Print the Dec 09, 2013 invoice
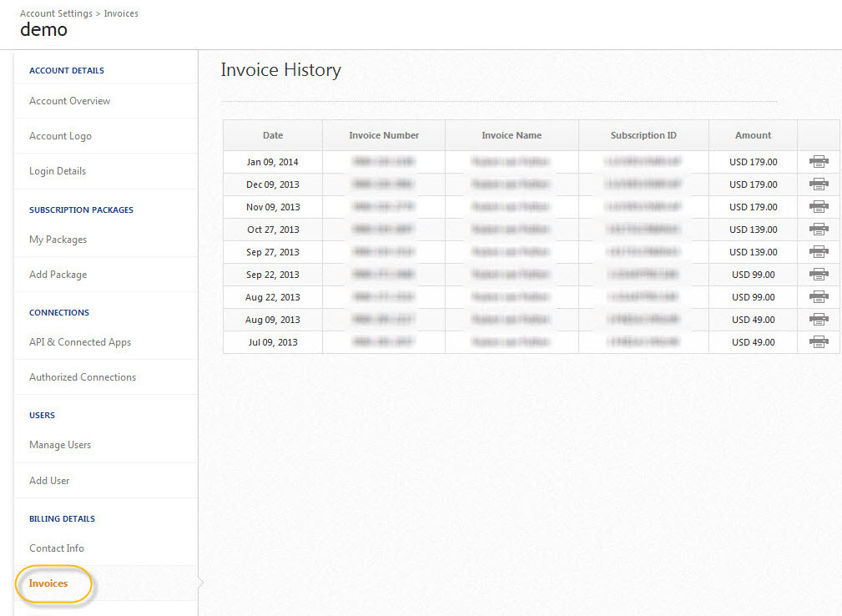The image size is (842, 616). 819,184
